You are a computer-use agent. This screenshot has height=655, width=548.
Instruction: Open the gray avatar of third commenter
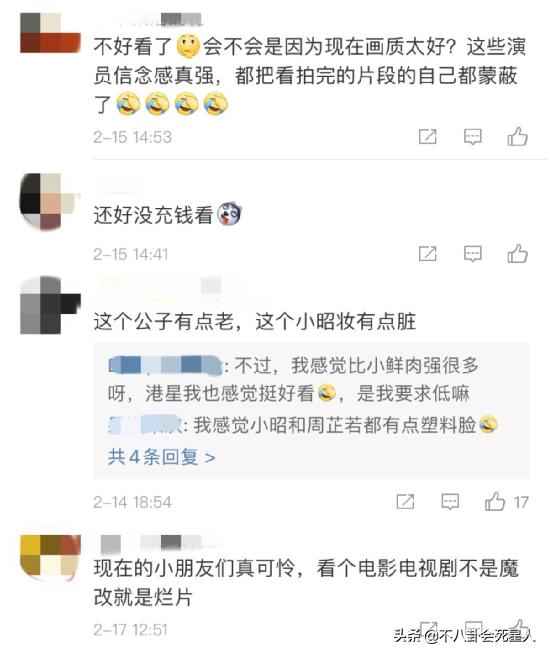tap(50, 305)
